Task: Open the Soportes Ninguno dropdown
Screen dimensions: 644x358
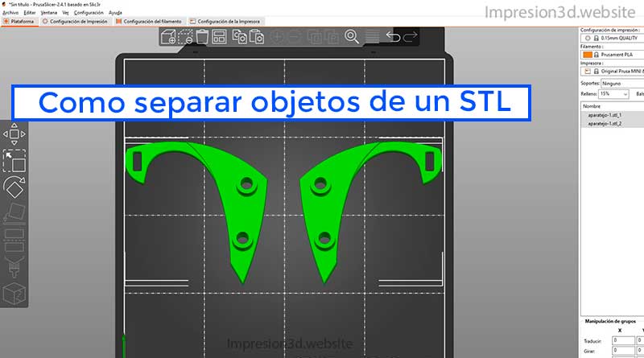Action: [622, 84]
